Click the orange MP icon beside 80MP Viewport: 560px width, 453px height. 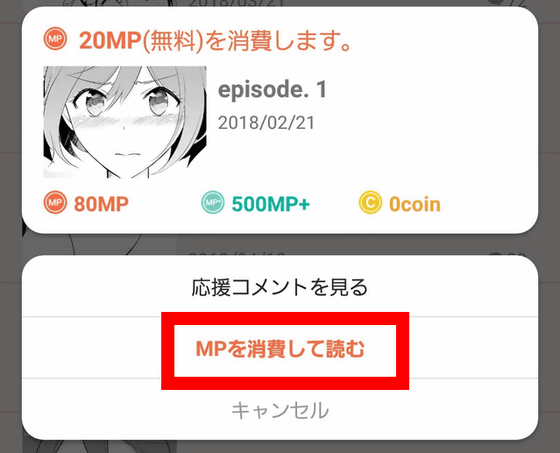click(x=55, y=202)
